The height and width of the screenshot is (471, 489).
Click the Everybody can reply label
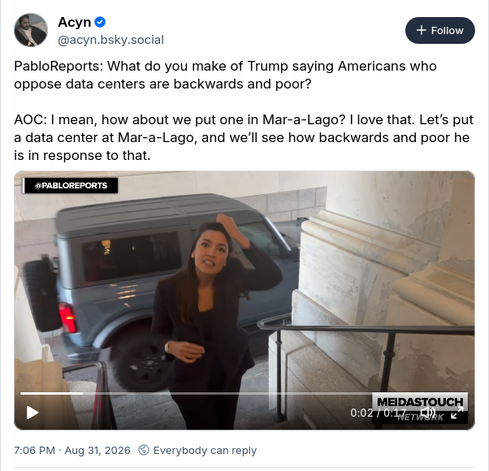[205, 450]
